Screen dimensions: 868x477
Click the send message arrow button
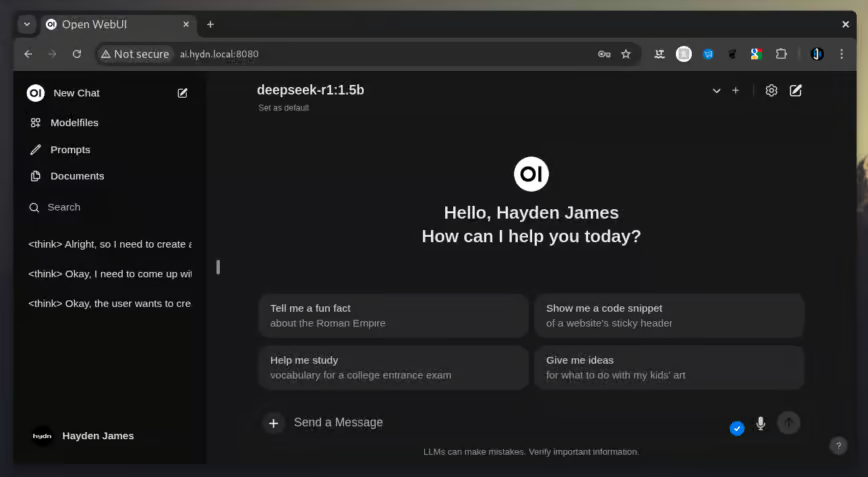788,423
